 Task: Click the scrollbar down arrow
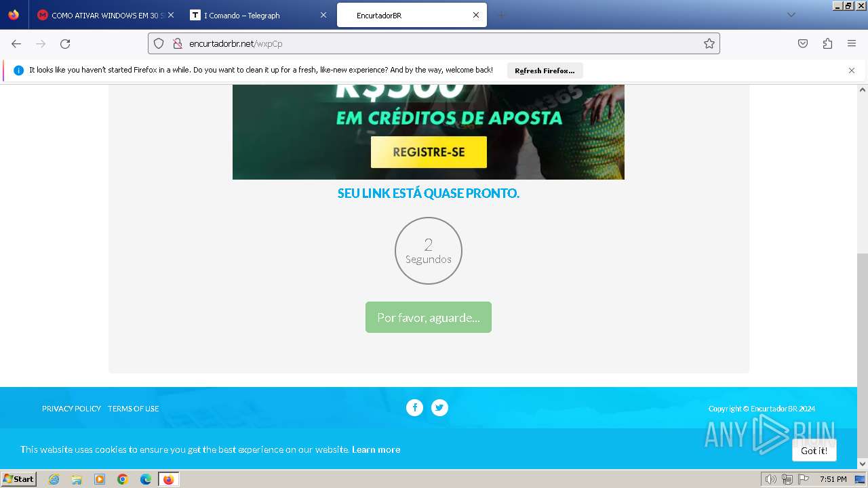point(863,464)
